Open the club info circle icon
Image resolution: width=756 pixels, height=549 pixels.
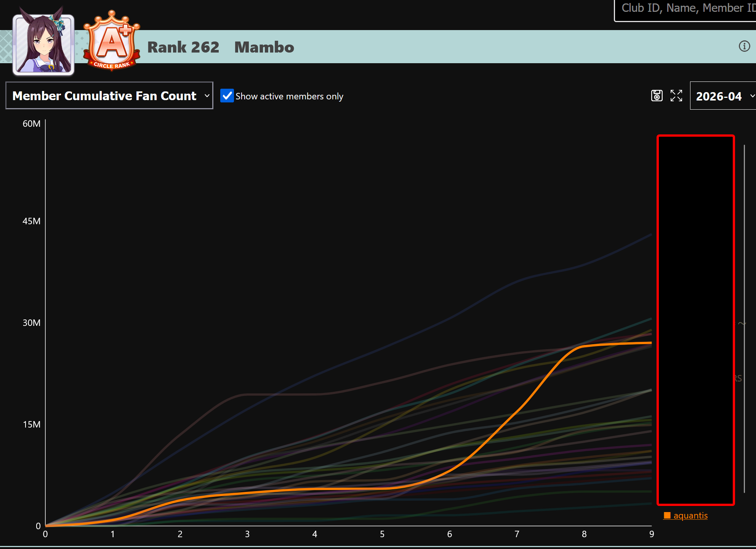(x=744, y=46)
